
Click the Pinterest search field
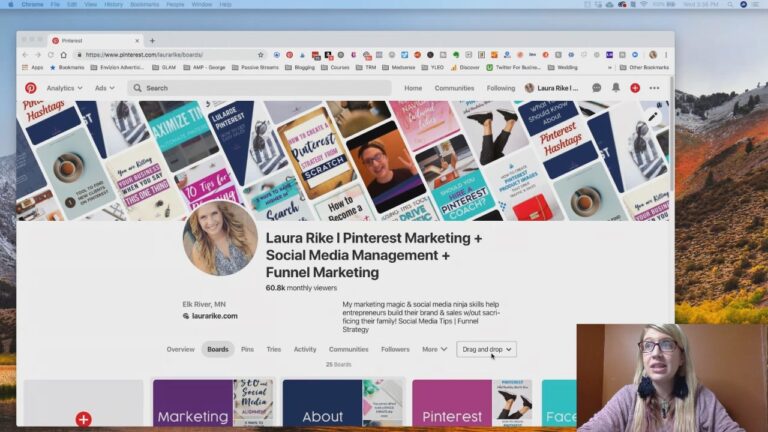(x=260, y=88)
